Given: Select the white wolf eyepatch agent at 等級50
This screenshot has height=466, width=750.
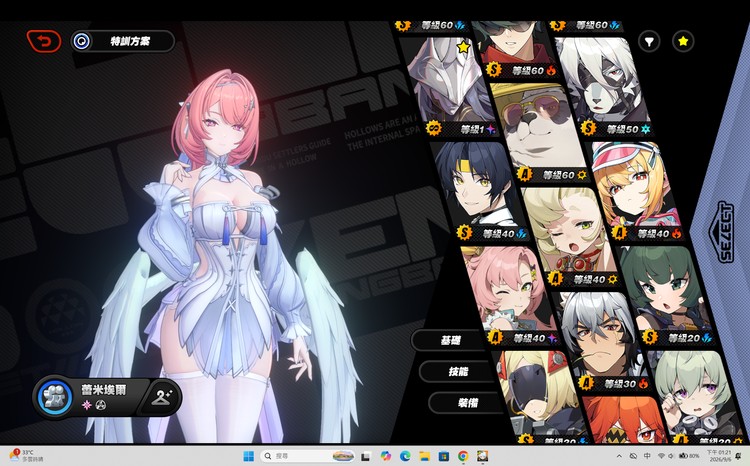Looking at the screenshot, I should click(603, 84).
